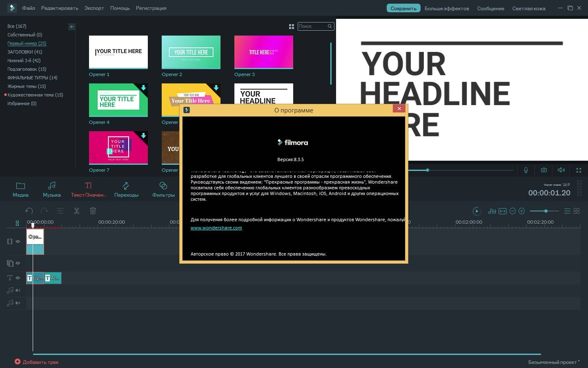Hide the overlay track

pos(18,263)
